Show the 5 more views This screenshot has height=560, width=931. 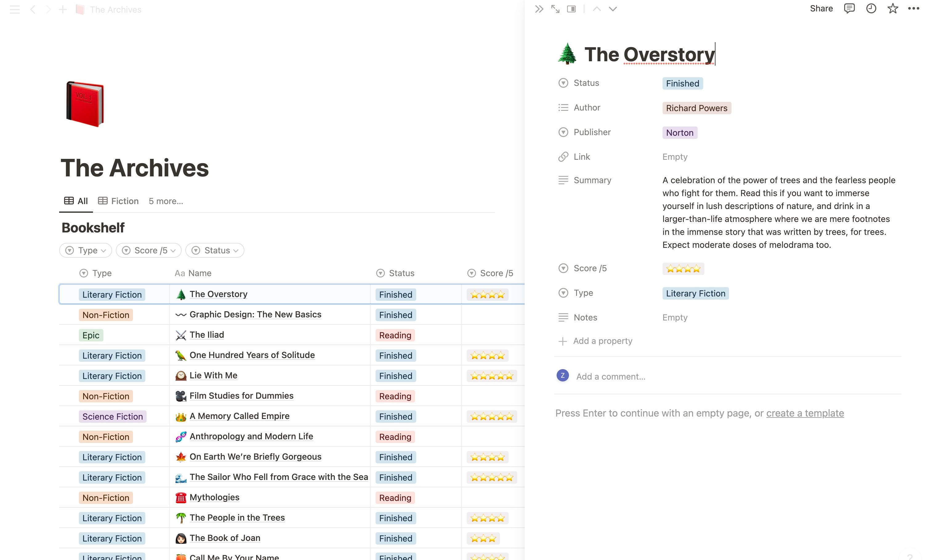[x=166, y=201]
